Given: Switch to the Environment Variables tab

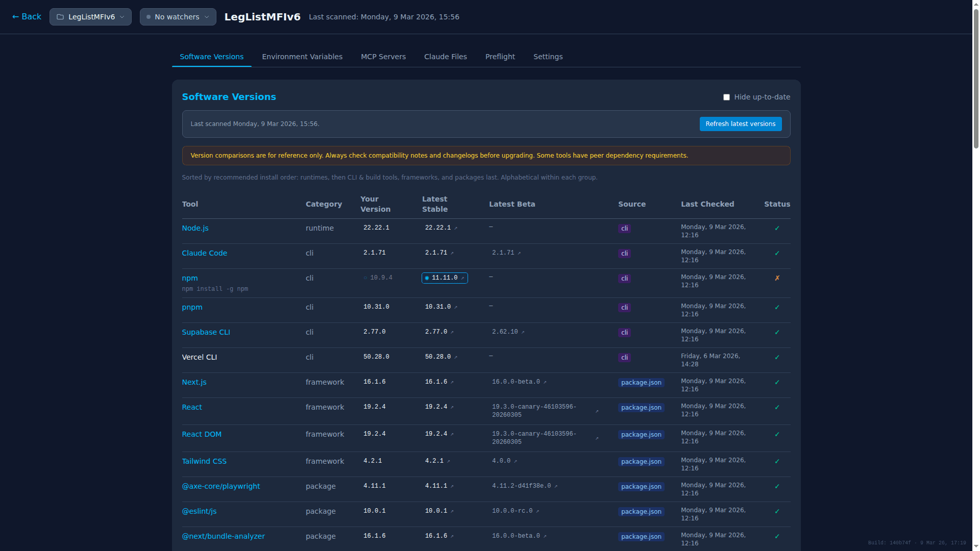Looking at the screenshot, I should pyautogui.click(x=302, y=57).
